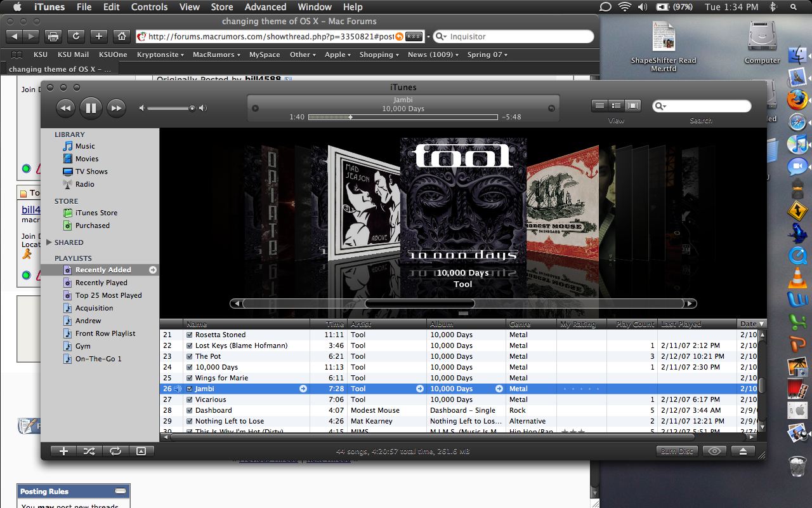The height and width of the screenshot is (508, 812).
Task: Sort songs by Name column
Action: 246,324
